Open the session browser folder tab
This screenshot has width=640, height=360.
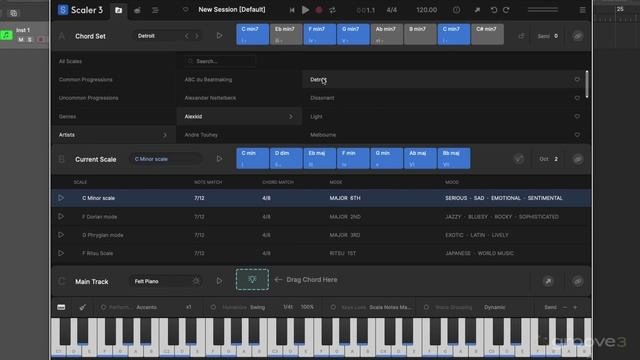point(118,10)
